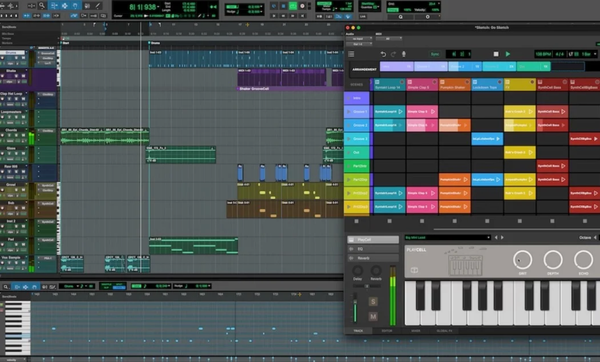Arm record on Synth Loop 14 track
The image size is (600, 362).
click(x=402, y=82)
